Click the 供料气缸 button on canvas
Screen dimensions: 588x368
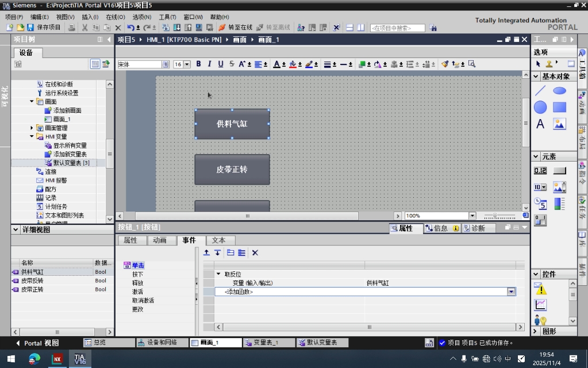coord(232,124)
